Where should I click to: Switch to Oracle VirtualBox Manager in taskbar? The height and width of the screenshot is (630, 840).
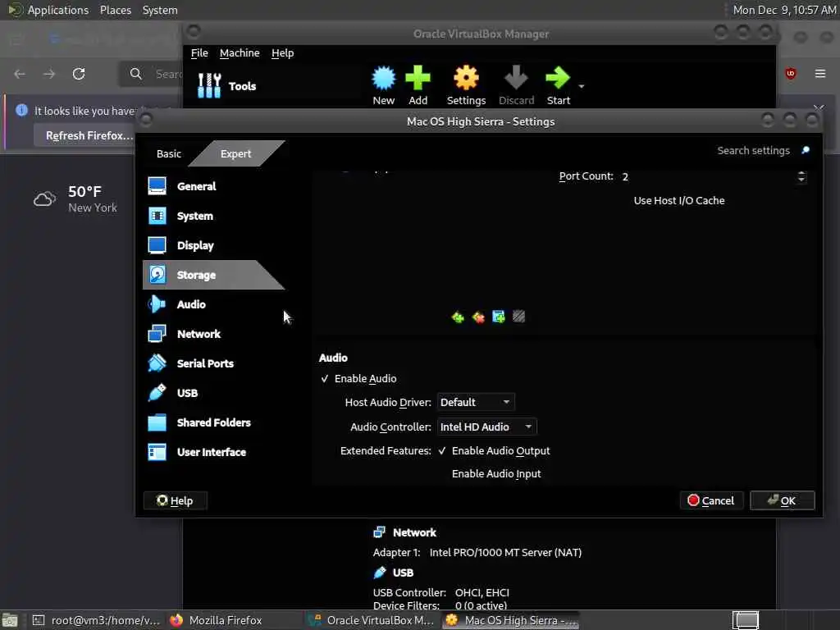[x=373, y=620]
